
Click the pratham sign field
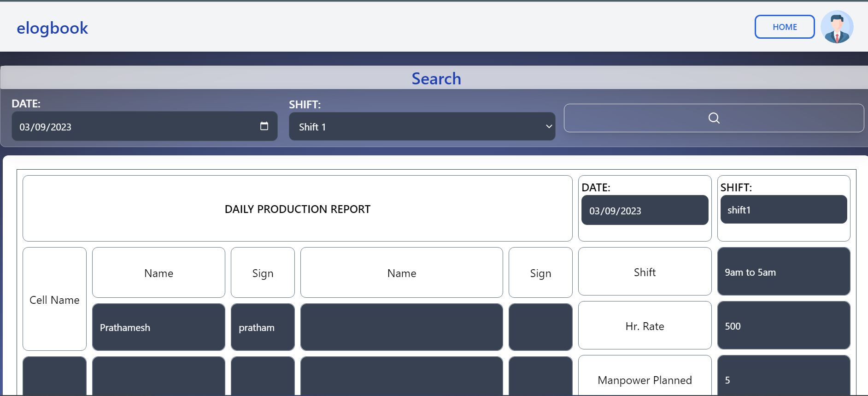coord(263,327)
